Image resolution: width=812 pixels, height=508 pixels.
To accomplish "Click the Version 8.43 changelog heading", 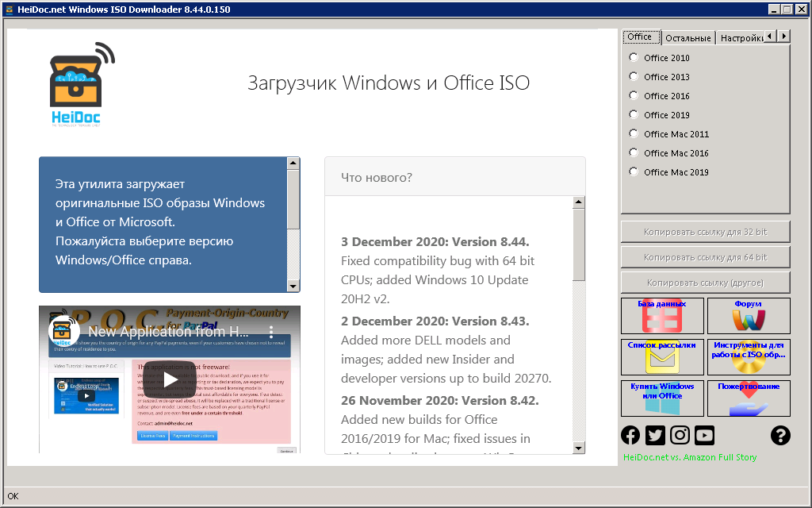I will click(435, 321).
